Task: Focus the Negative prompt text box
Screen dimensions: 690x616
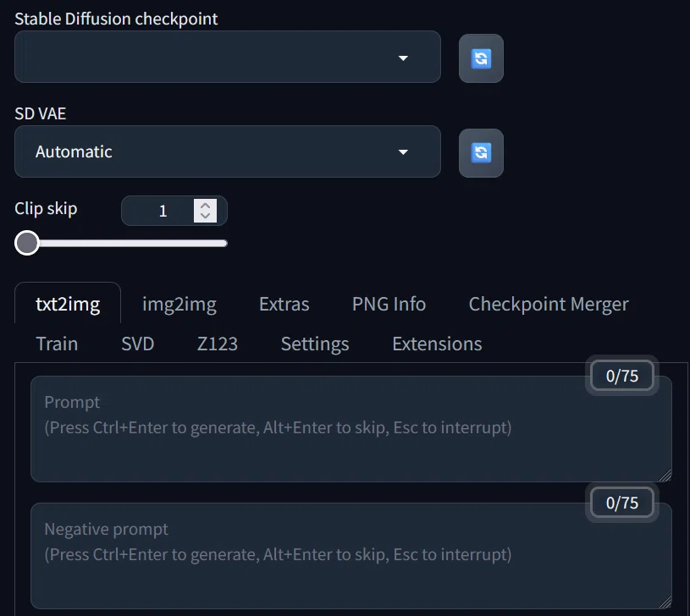Action: (351, 556)
